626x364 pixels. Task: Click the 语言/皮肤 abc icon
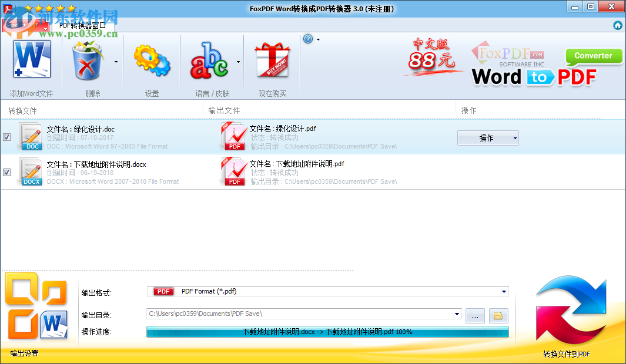tap(209, 59)
